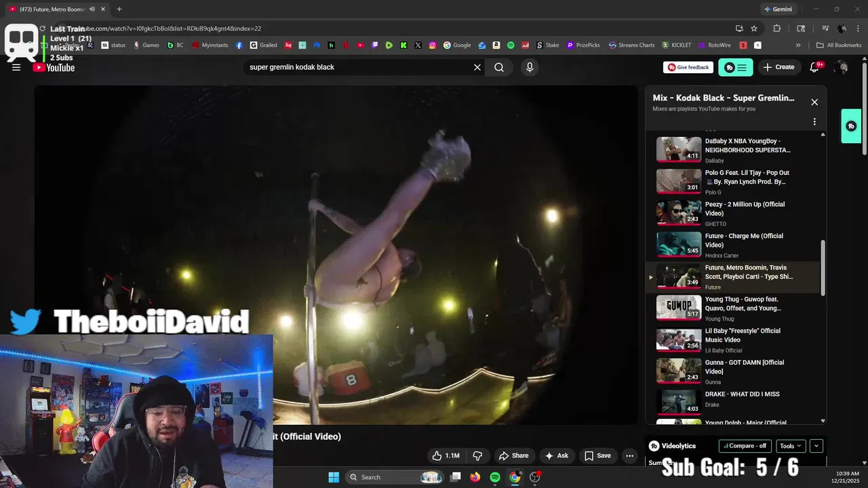This screenshot has width=868, height=488.
Task: Open the Mix playlist three-dot options
Action: pyautogui.click(x=814, y=122)
